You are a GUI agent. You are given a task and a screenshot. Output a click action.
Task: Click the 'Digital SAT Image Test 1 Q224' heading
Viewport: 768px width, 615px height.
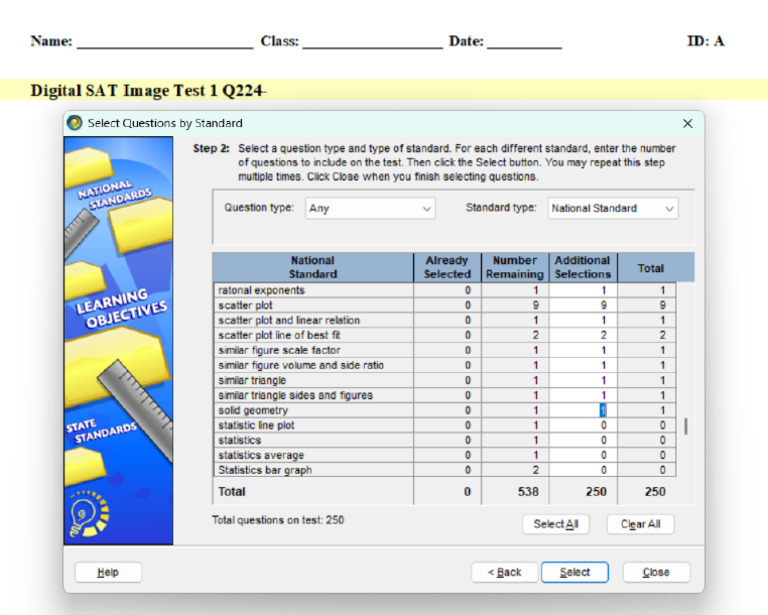click(x=148, y=91)
